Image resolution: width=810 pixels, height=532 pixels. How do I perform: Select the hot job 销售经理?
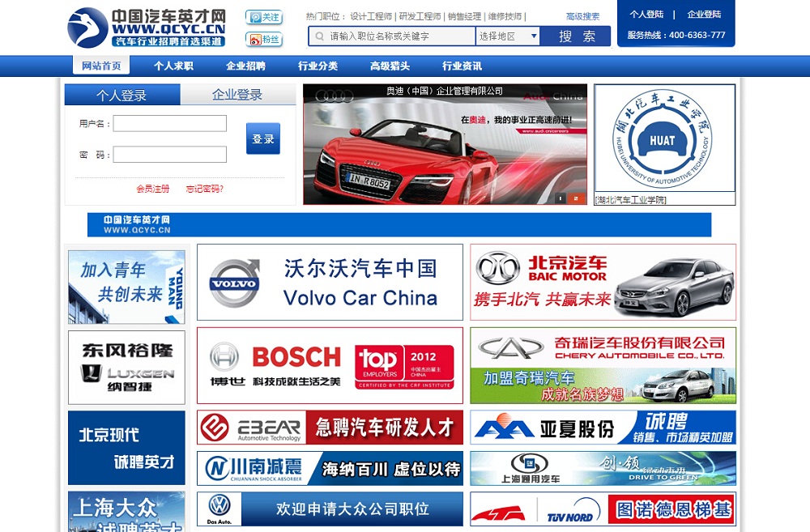[x=464, y=16]
